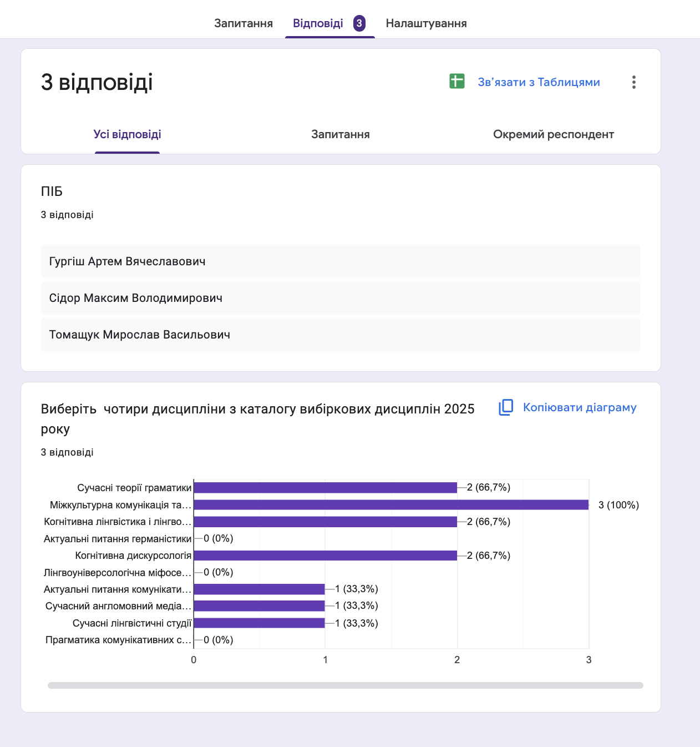
Task: Click the label Прагматика комунікативних с…
Action: click(x=118, y=640)
